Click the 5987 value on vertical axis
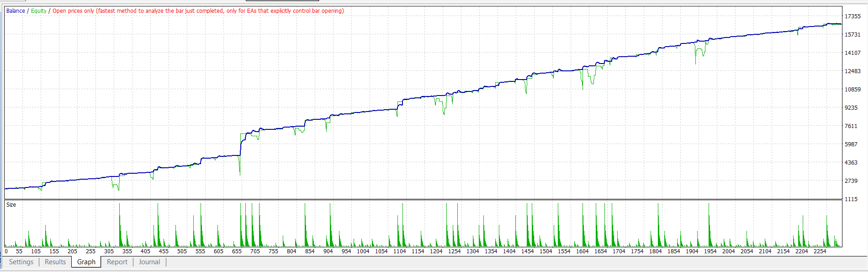Image resolution: width=868 pixels, height=272 pixels. (851, 144)
